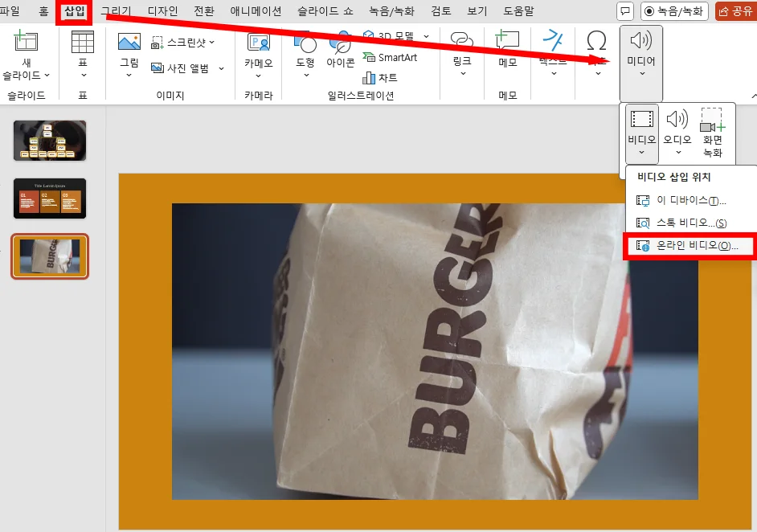Click the 사진 앨범 icon
The width and height of the screenshot is (757, 532).
(x=158, y=68)
